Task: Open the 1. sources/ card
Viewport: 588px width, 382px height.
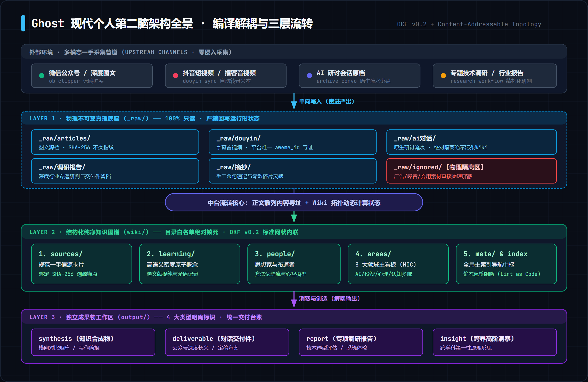Action: coord(81,264)
